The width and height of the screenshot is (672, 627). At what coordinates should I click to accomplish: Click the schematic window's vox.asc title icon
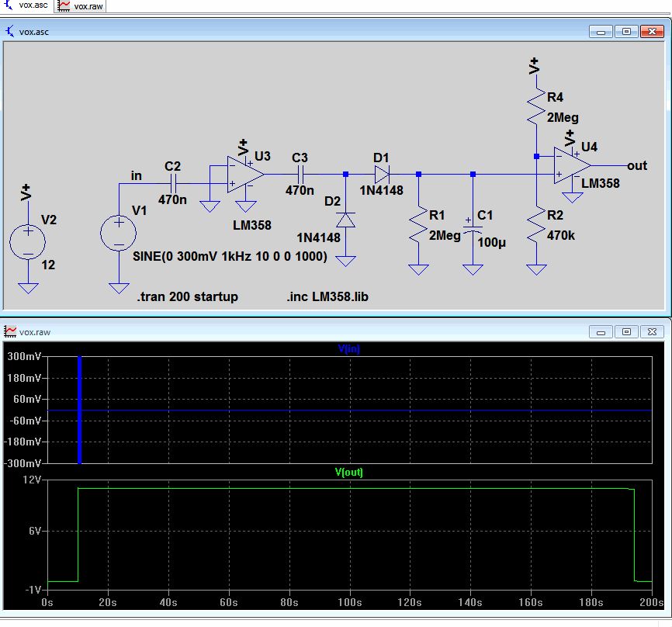(x=10, y=32)
